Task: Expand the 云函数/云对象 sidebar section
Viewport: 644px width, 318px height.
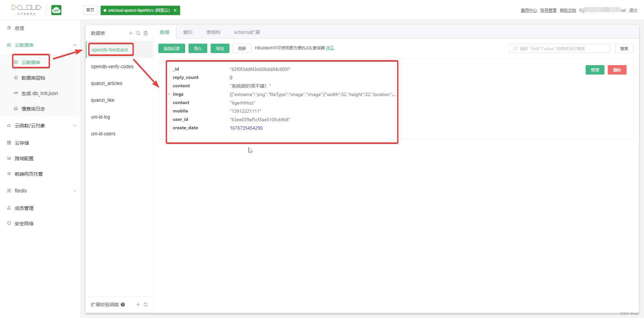Action: tap(75, 126)
